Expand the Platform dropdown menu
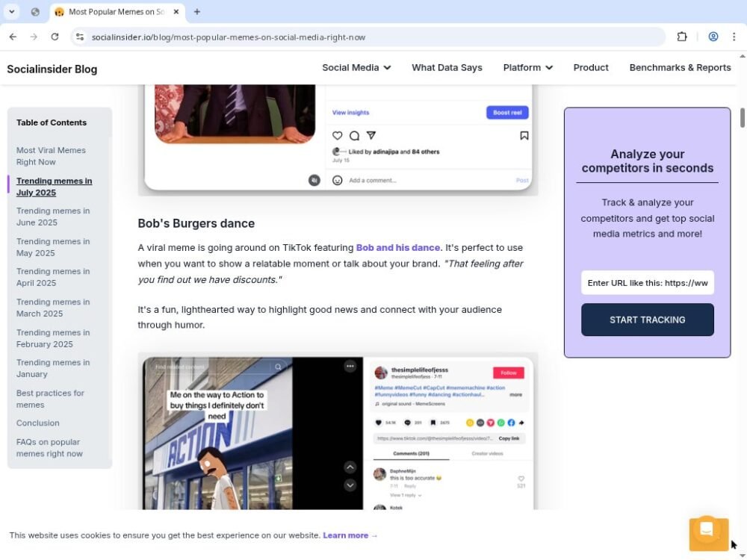The image size is (747, 560). pos(527,67)
